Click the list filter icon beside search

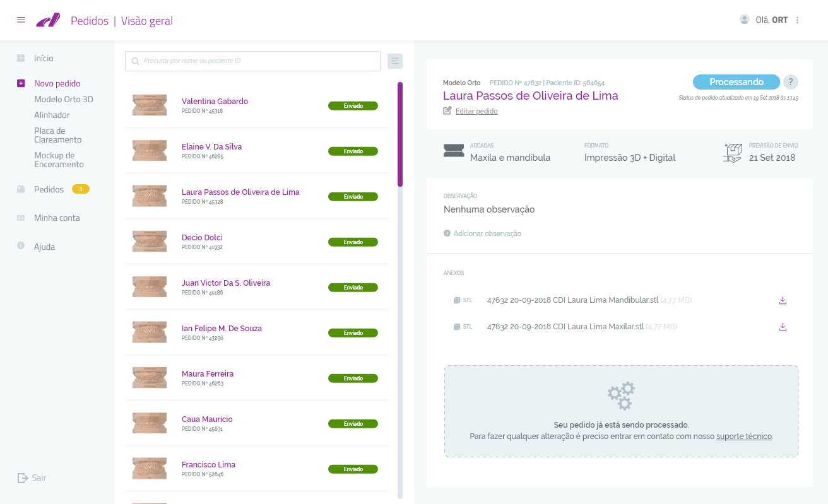click(x=395, y=61)
